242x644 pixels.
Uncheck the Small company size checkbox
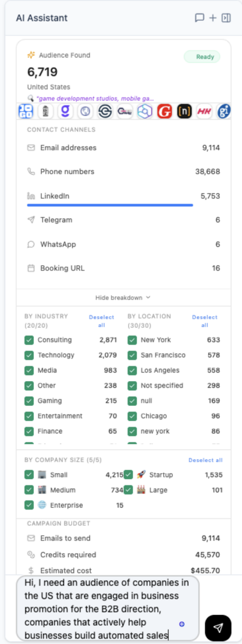click(28, 475)
